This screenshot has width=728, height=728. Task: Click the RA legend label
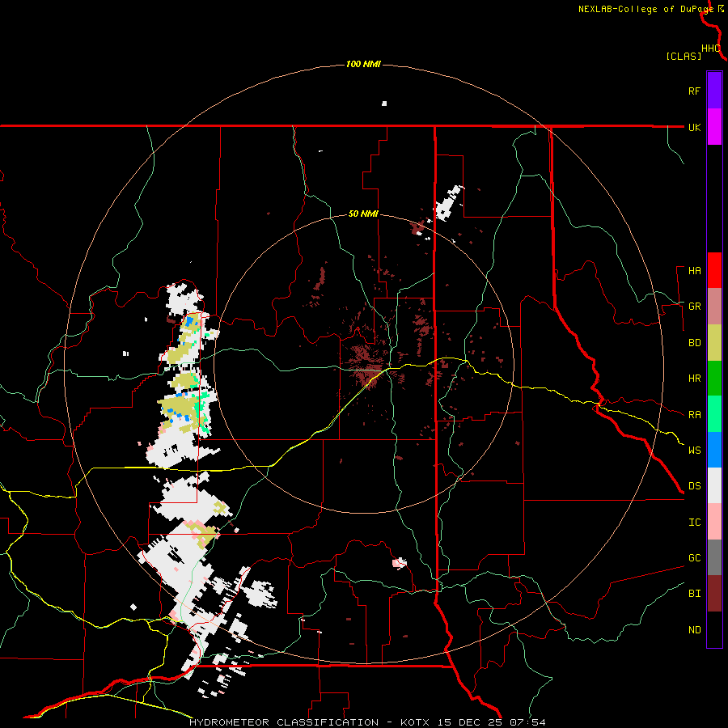tap(694, 415)
